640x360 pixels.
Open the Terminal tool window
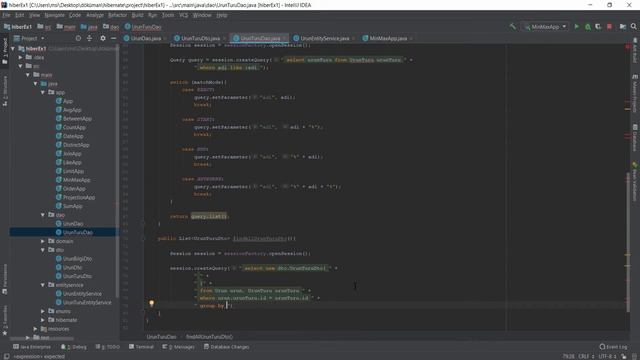pos(141,347)
